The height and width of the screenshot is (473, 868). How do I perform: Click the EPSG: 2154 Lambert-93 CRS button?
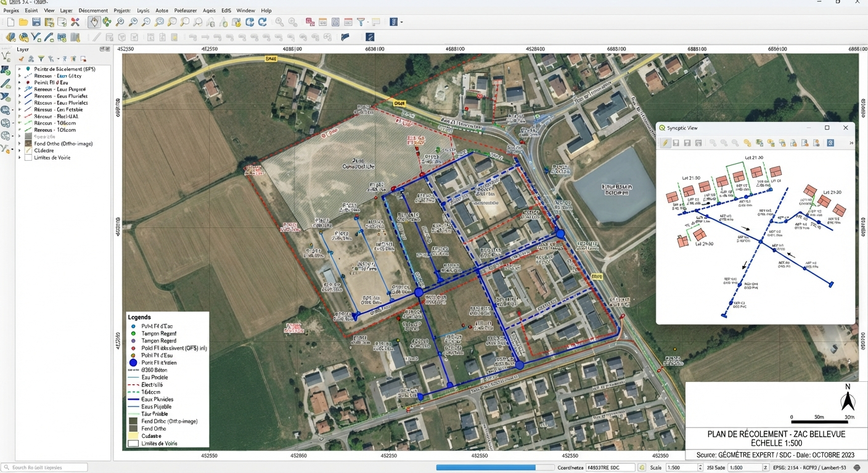[x=811, y=467]
